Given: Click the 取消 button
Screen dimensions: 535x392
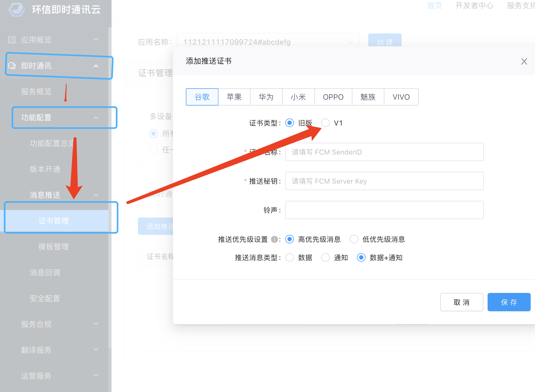Looking at the screenshot, I should [461, 302].
